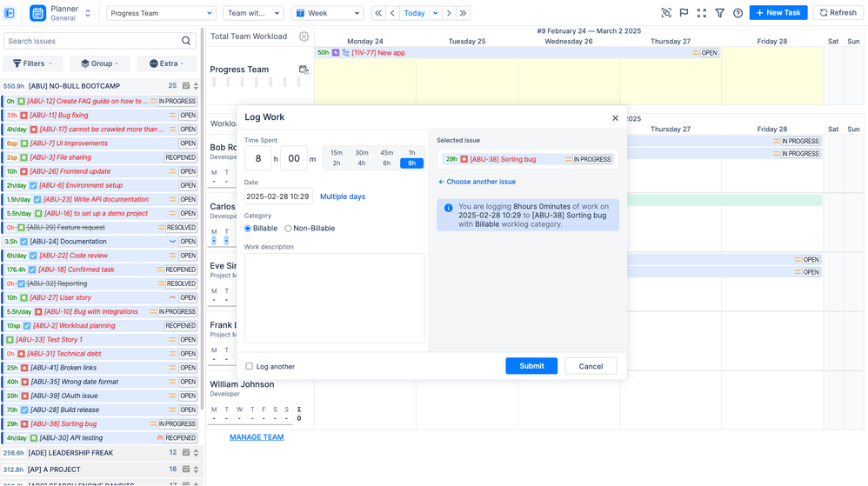Image resolution: width=868 pixels, height=486 pixels.
Task: Click the Submit button
Action: pos(531,366)
